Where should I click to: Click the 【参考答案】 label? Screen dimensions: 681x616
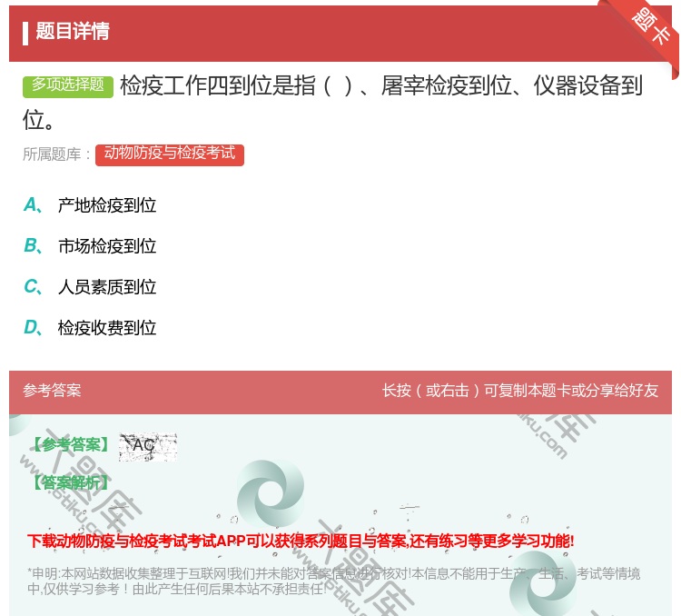pyautogui.click(x=71, y=444)
